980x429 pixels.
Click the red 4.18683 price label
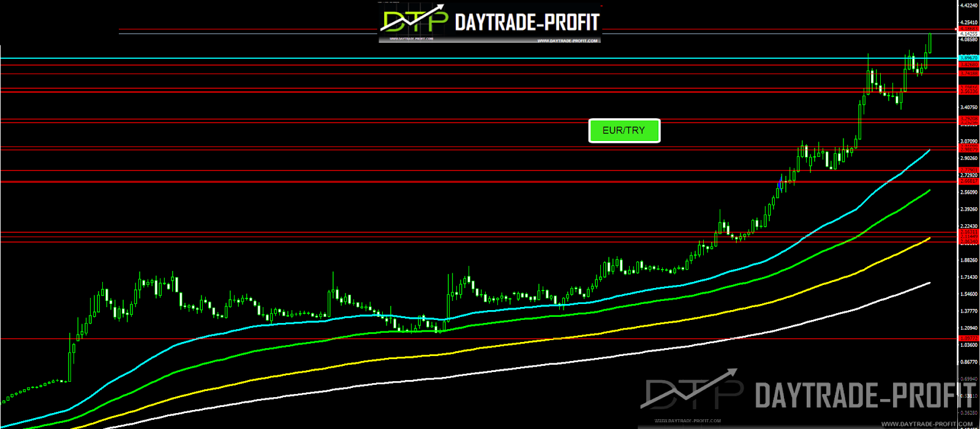[x=968, y=29]
